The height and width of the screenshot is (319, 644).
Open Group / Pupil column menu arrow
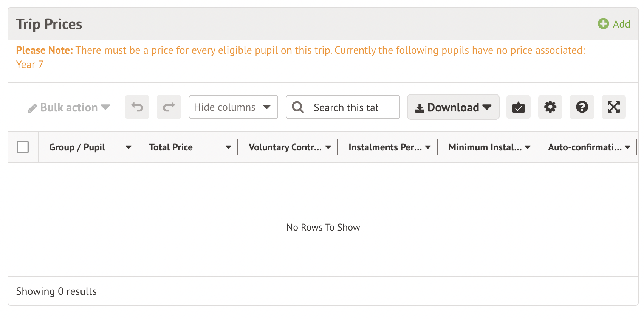(128, 147)
